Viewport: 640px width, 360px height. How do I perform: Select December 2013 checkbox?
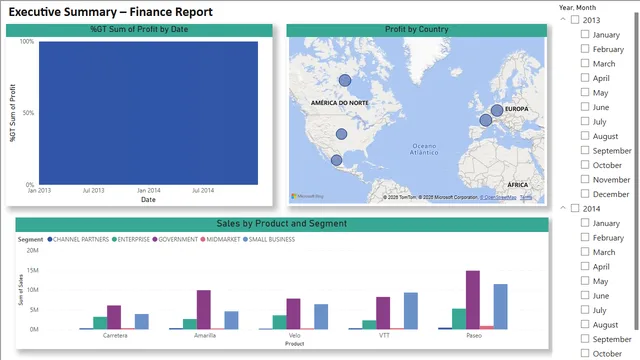pos(585,193)
